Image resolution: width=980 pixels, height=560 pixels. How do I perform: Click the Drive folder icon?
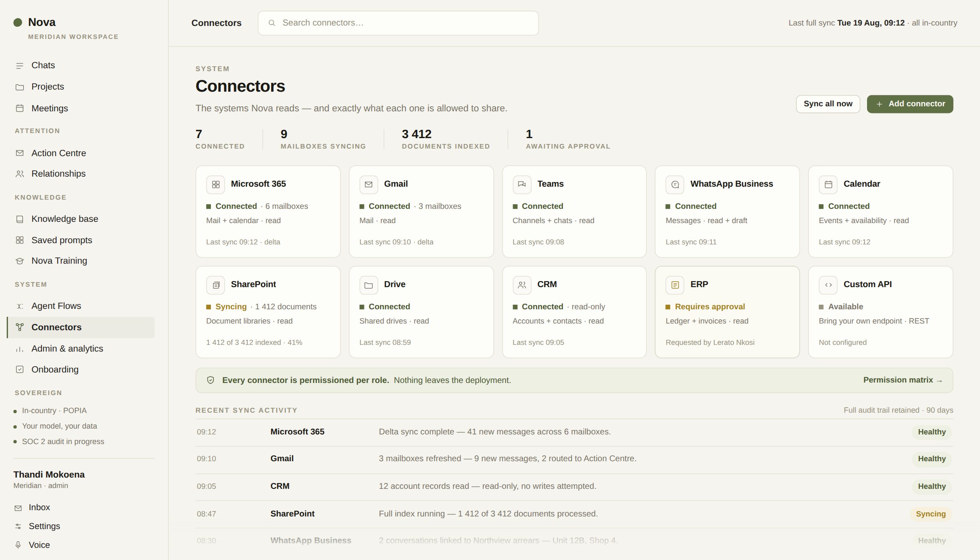click(369, 285)
